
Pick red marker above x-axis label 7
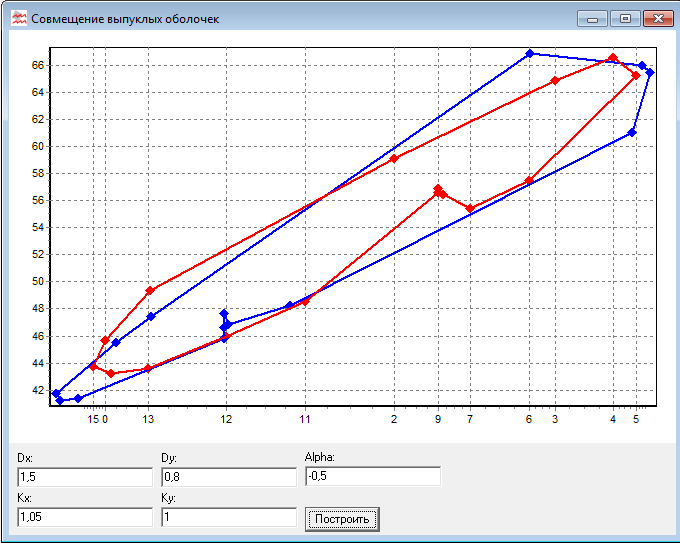point(470,209)
